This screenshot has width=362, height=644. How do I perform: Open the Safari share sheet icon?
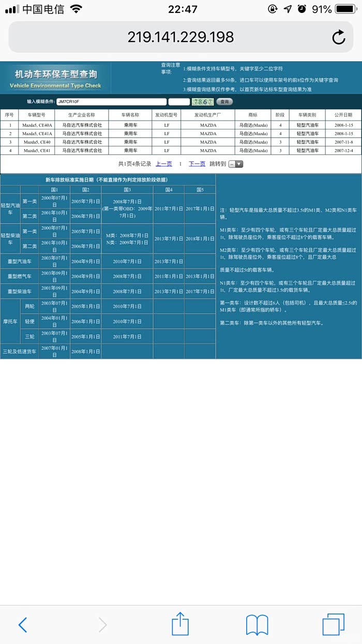(x=180, y=624)
